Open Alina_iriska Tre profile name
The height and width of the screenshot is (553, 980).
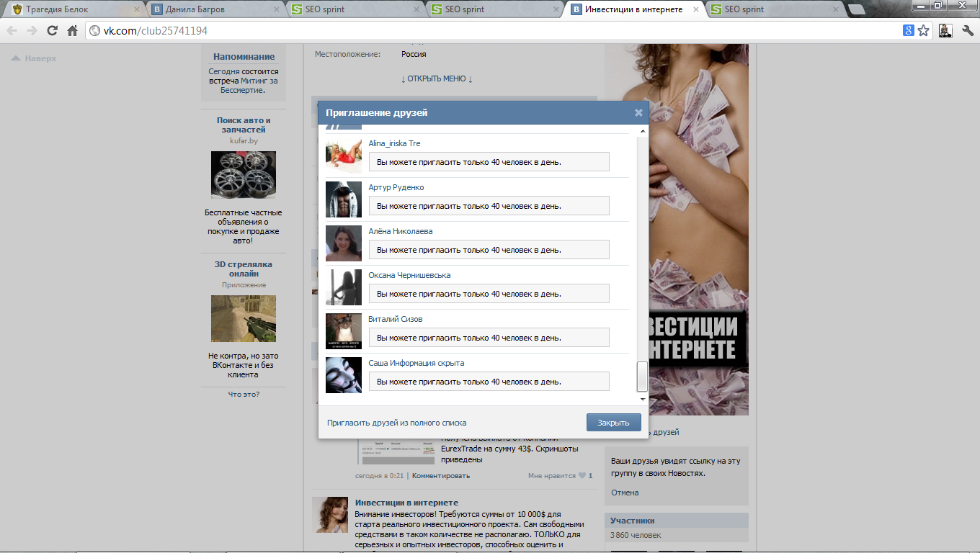point(394,143)
